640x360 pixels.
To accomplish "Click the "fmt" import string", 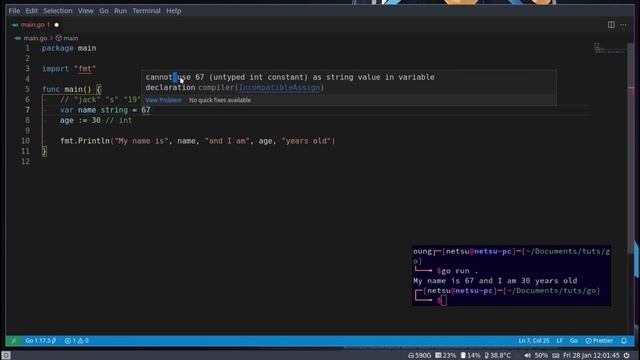I will click(85, 69).
